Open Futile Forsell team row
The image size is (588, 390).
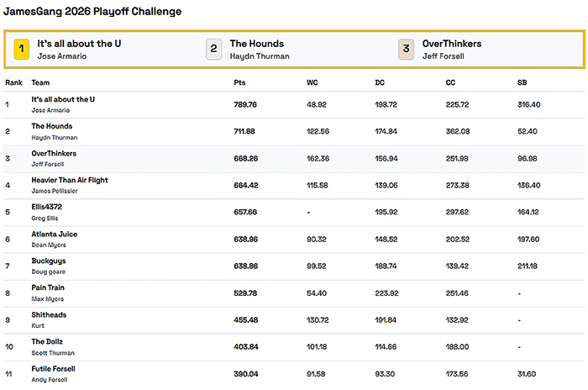click(294, 374)
